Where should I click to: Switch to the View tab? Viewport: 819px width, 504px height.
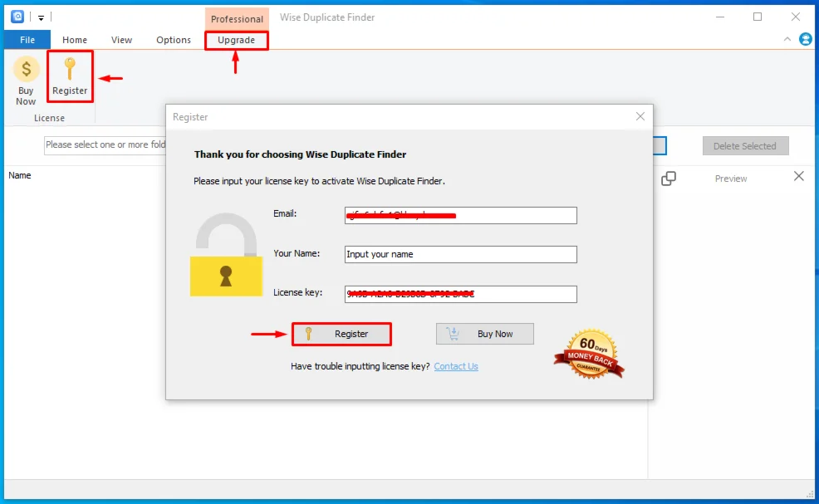(121, 40)
